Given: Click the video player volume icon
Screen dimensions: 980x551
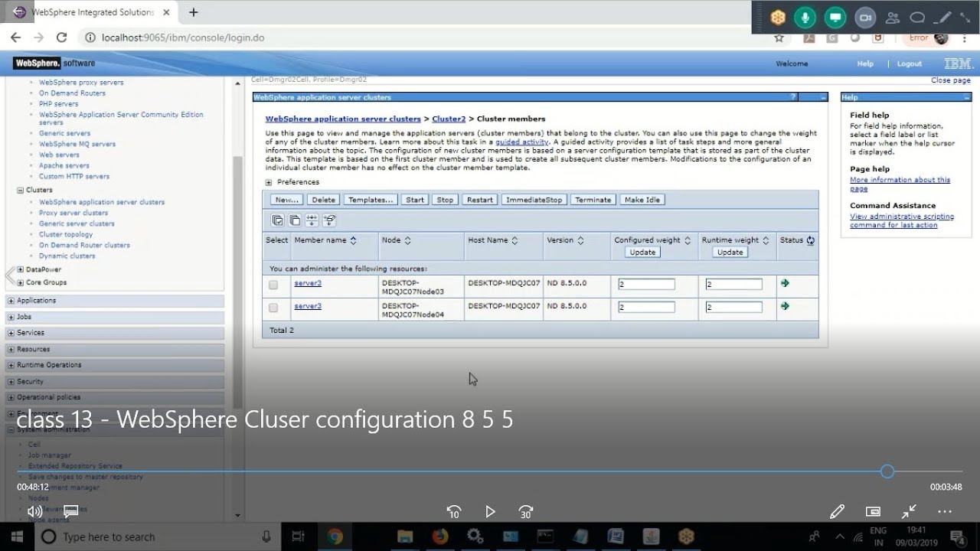Looking at the screenshot, I should (x=34, y=511).
